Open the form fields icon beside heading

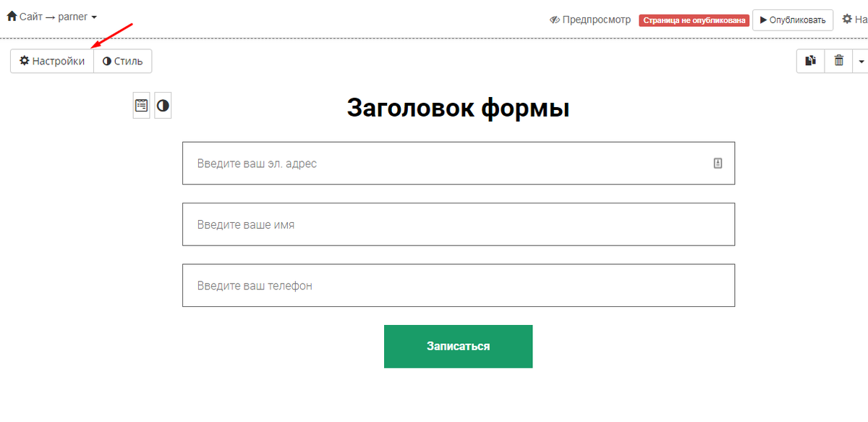tap(141, 105)
